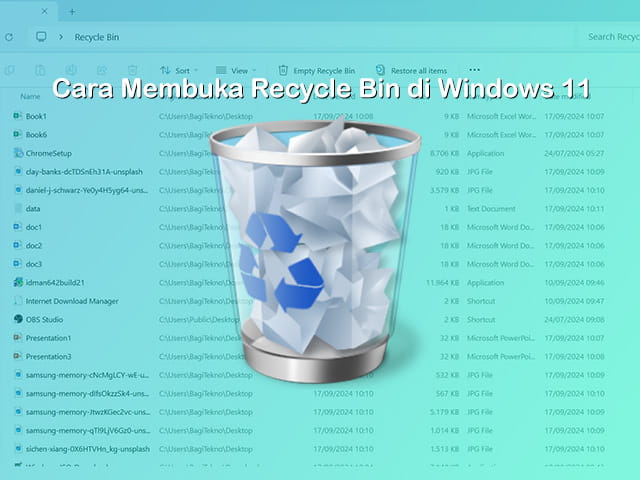
Task: Click the Refresh icon in the address bar
Action: [x=9, y=37]
